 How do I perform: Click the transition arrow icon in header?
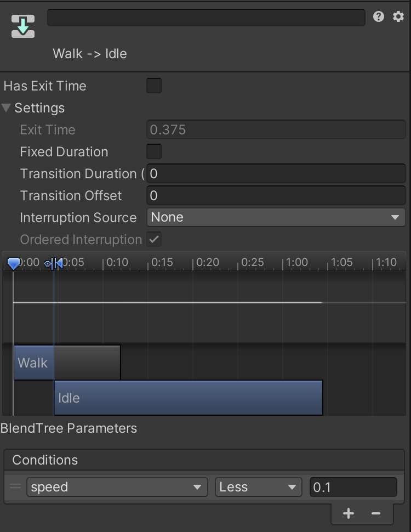[x=23, y=26]
